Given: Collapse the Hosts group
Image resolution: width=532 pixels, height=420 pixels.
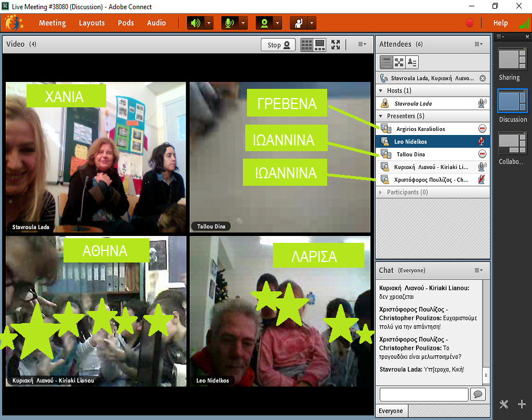Looking at the screenshot, I should 381,91.
